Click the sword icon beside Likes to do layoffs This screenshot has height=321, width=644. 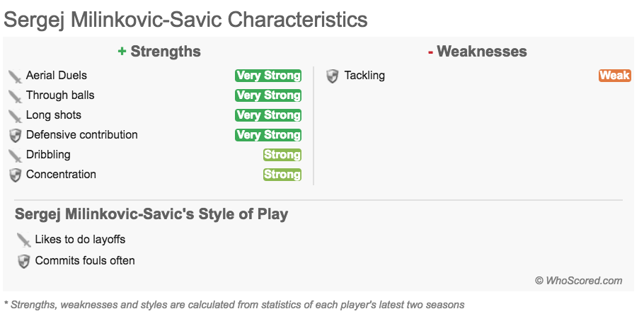(24, 240)
